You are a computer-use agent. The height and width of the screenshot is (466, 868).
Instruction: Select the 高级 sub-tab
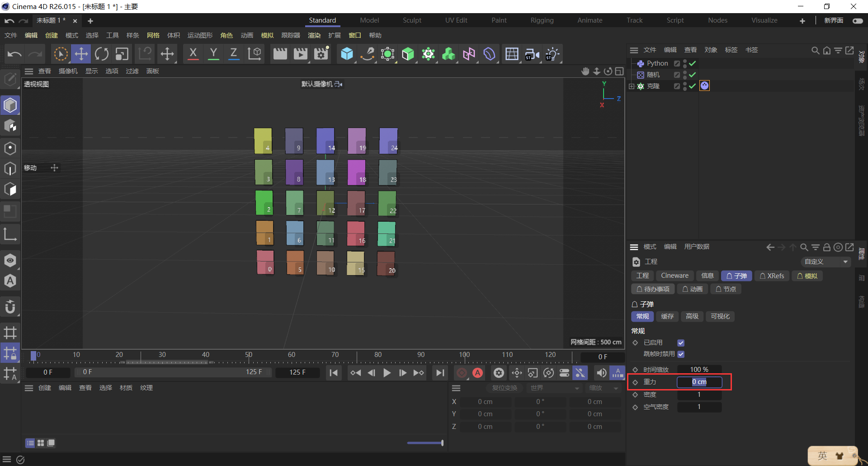coord(692,317)
